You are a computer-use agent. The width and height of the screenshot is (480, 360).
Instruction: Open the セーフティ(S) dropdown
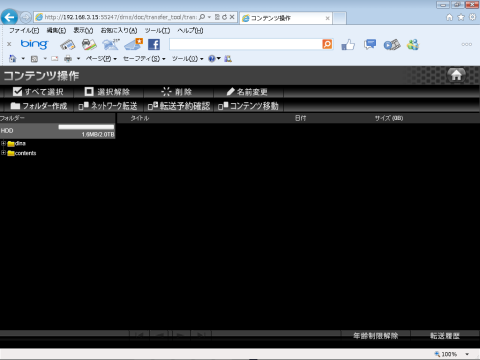click(x=144, y=59)
